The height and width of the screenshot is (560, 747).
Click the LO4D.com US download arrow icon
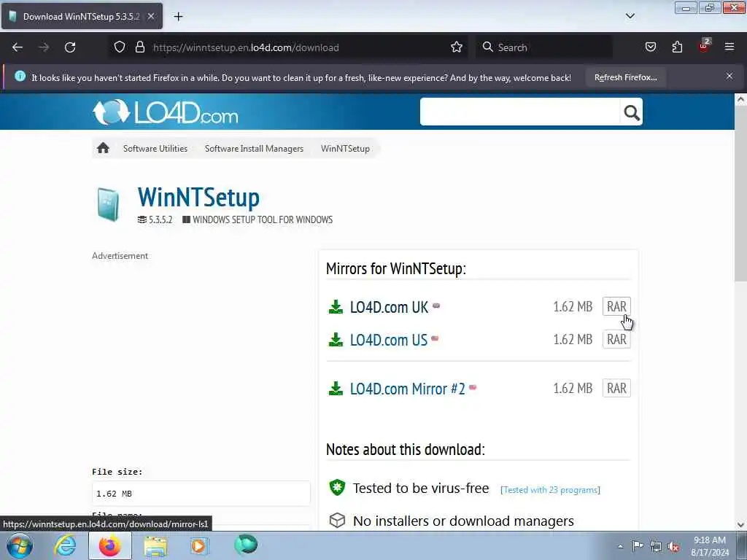tap(336, 340)
